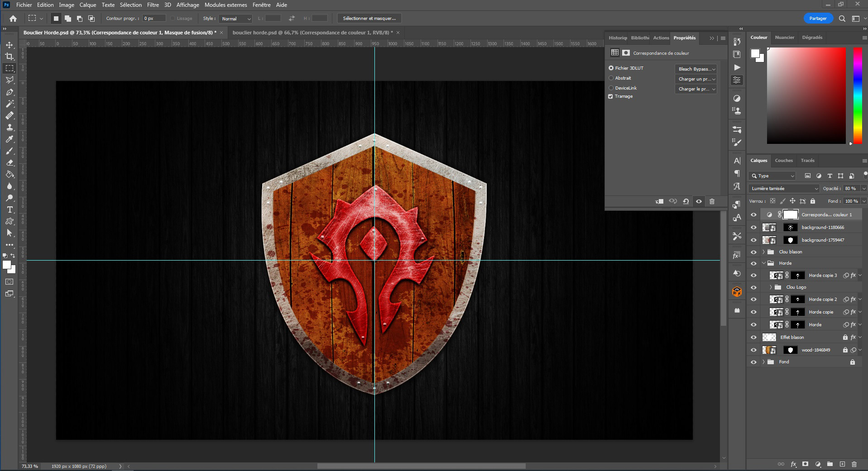Toggle Quick Mask mode icon
Screen dimensions: 868x471
click(x=10, y=281)
